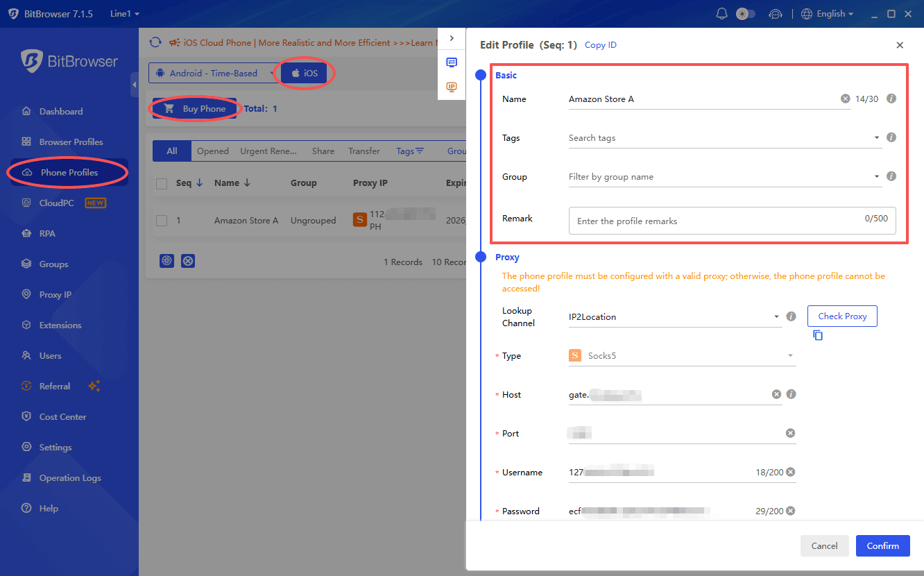
Task: Open the Line1 dropdown in title bar
Action: 125,14
